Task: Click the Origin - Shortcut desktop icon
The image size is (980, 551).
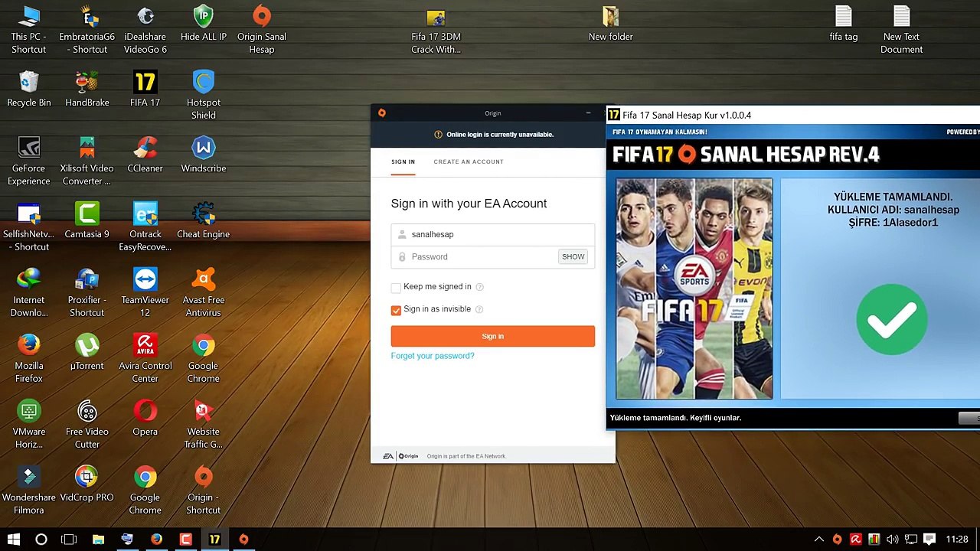Action: coord(203,491)
